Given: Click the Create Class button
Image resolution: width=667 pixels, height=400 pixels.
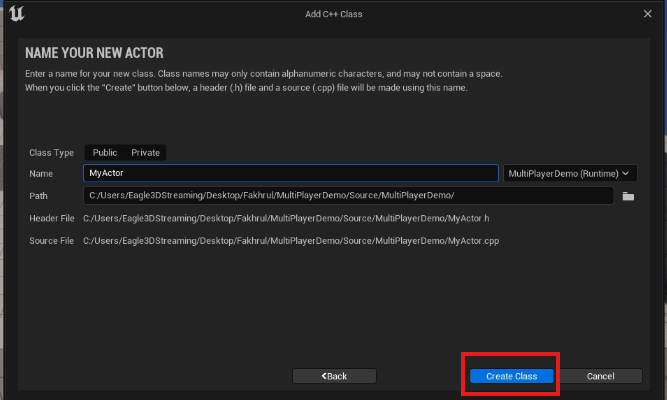Looking at the screenshot, I should click(511, 376).
